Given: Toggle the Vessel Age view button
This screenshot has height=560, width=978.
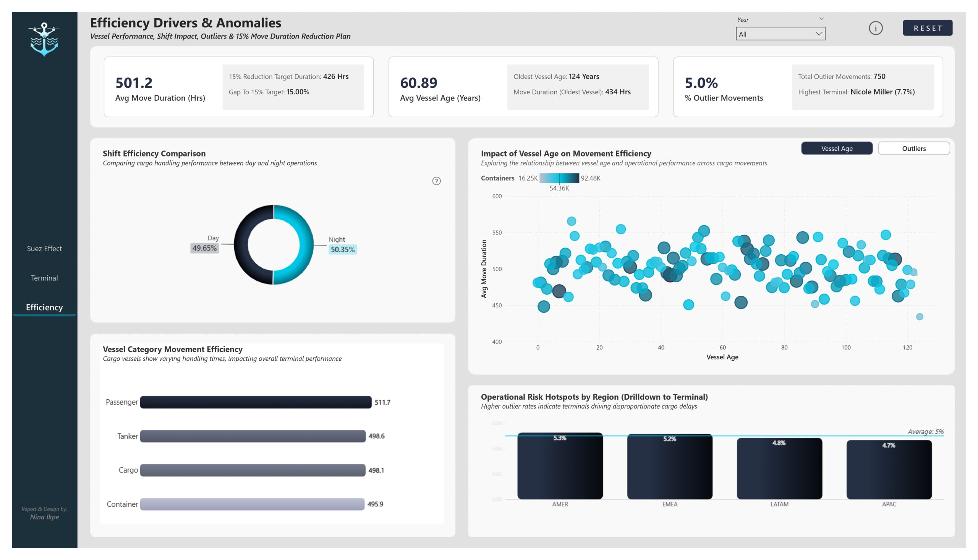Looking at the screenshot, I should click(x=836, y=148).
